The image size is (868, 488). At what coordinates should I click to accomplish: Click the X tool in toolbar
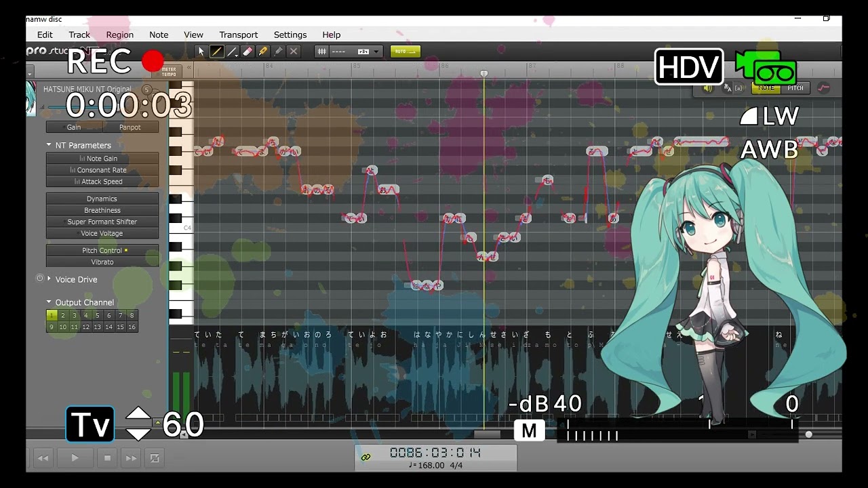[294, 52]
